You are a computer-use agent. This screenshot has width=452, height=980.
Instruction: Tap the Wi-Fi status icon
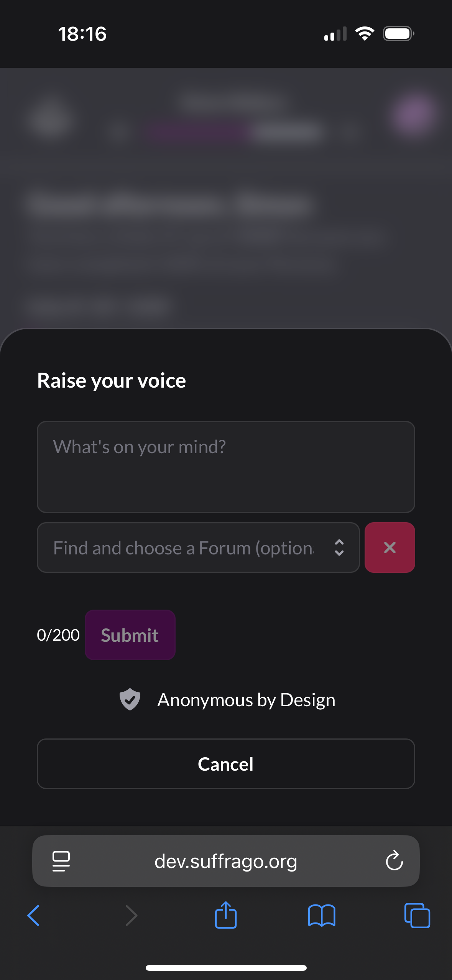coord(365,34)
